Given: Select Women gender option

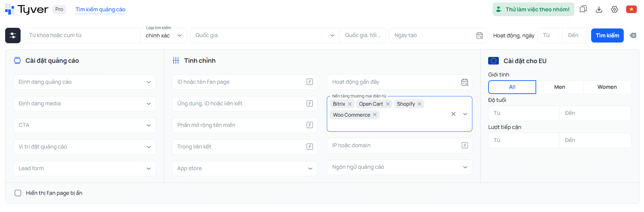Looking at the screenshot, I should (607, 87).
